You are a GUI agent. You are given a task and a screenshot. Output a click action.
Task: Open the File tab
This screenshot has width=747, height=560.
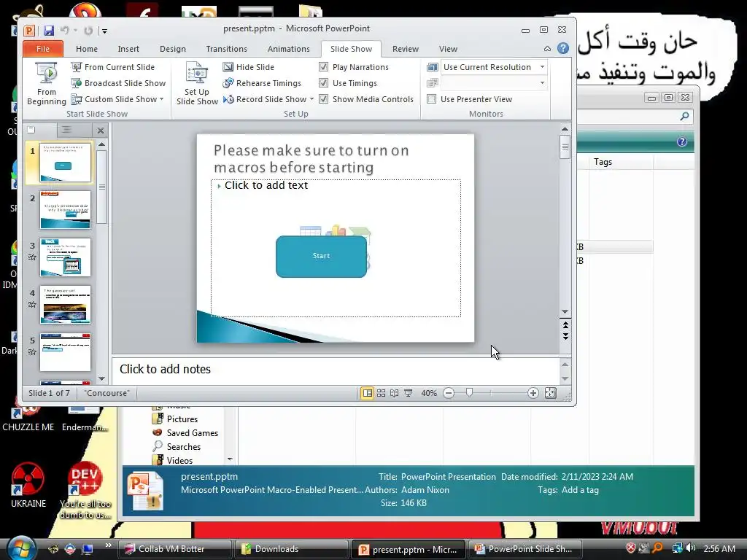pos(43,49)
